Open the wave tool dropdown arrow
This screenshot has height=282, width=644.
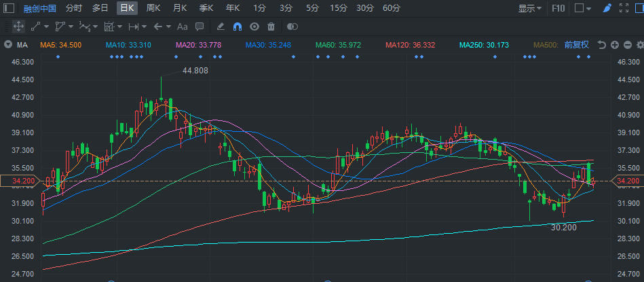click(x=95, y=27)
